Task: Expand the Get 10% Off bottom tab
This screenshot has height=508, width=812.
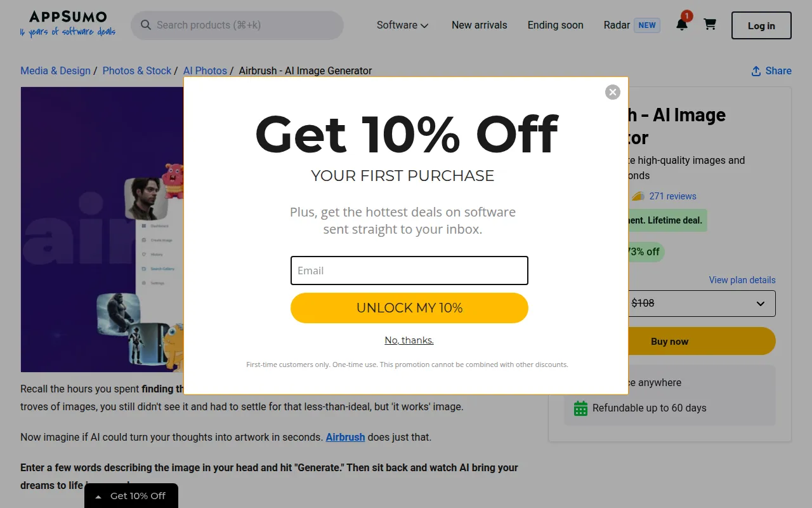Action: point(131,496)
